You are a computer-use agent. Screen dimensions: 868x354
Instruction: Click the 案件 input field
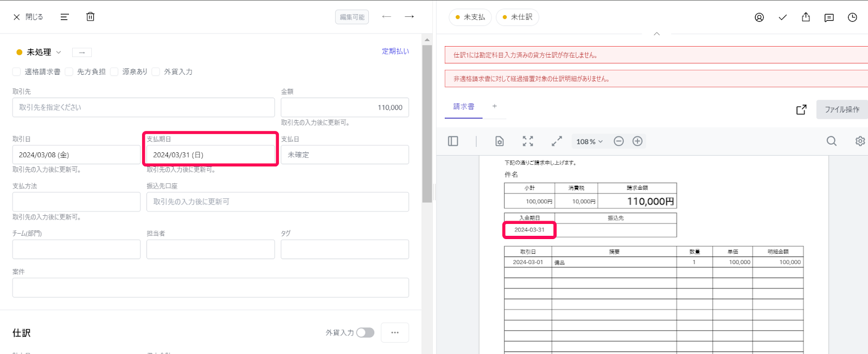click(210, 287)
